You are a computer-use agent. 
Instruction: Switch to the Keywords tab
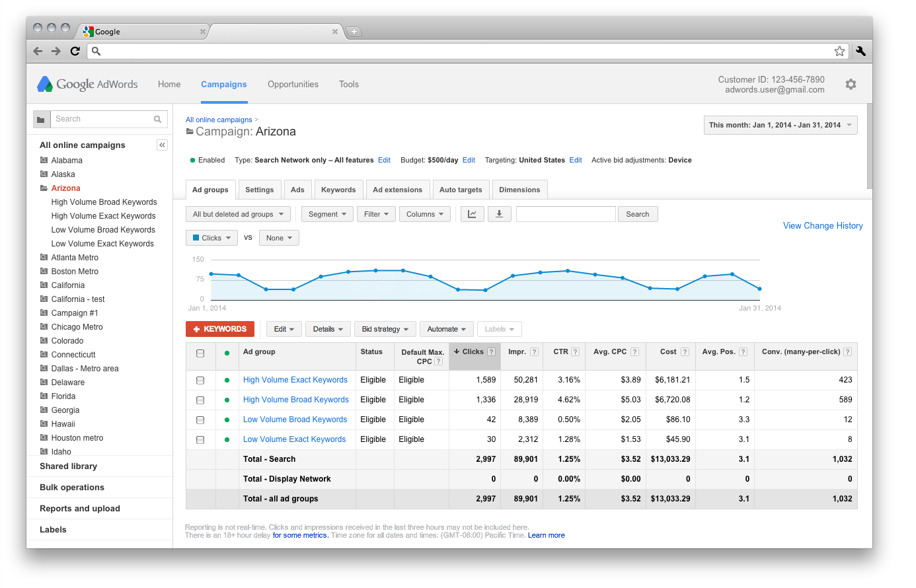[x=338, y=190]
